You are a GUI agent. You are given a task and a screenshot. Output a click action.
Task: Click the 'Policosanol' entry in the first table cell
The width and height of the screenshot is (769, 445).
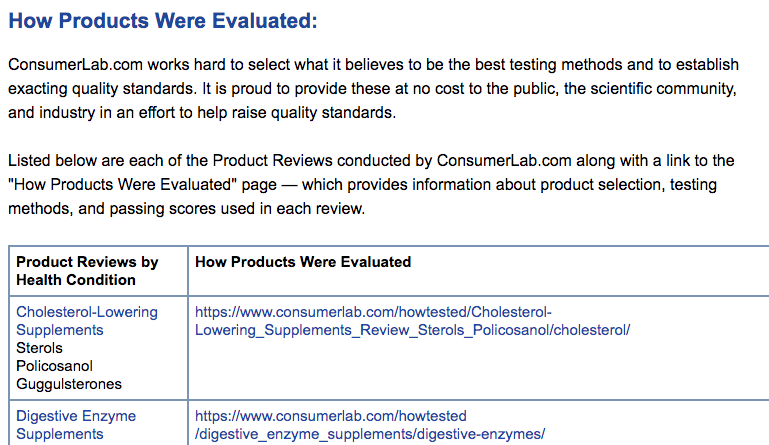(x=52, y=366)
